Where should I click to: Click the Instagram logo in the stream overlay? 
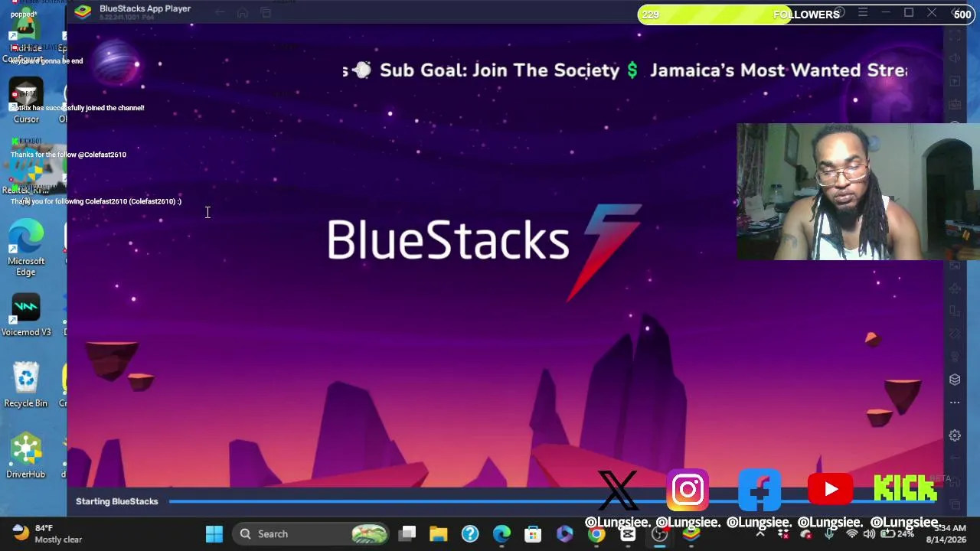(688, 490)
